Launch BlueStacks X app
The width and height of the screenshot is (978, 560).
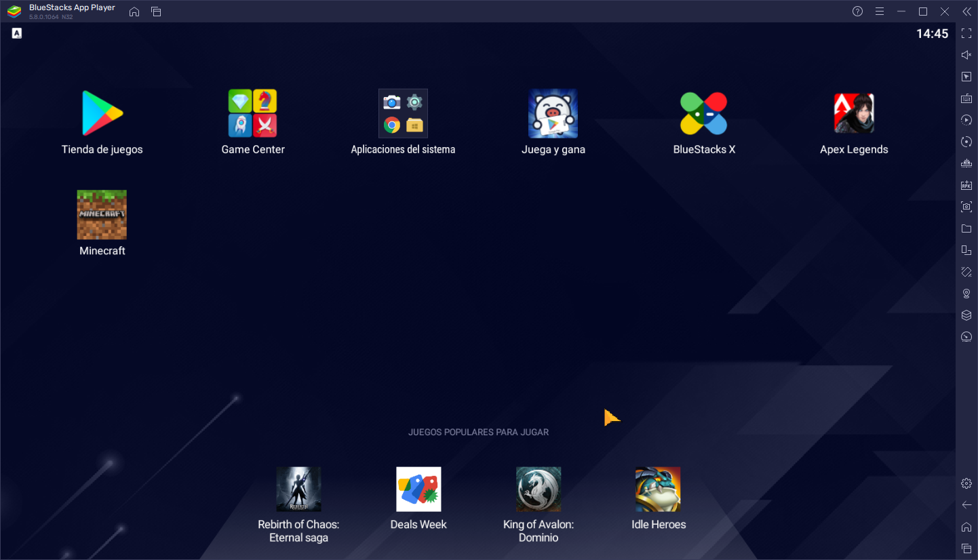[x=704, y=114]
